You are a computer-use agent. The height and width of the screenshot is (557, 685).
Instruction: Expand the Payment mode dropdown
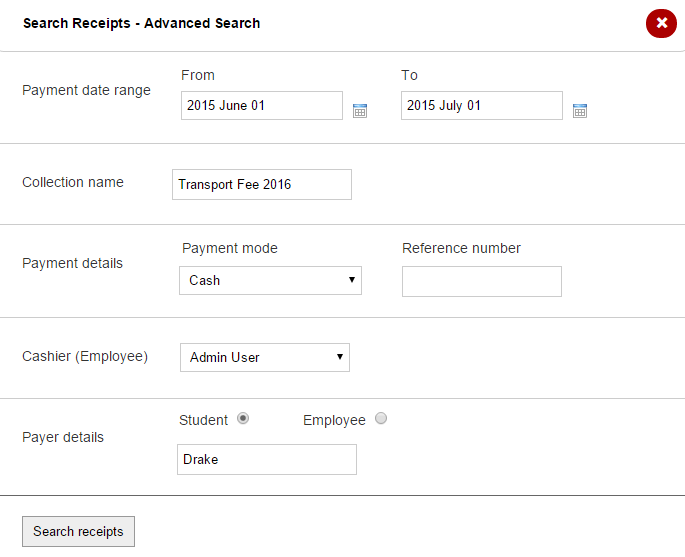pos(270,281)
